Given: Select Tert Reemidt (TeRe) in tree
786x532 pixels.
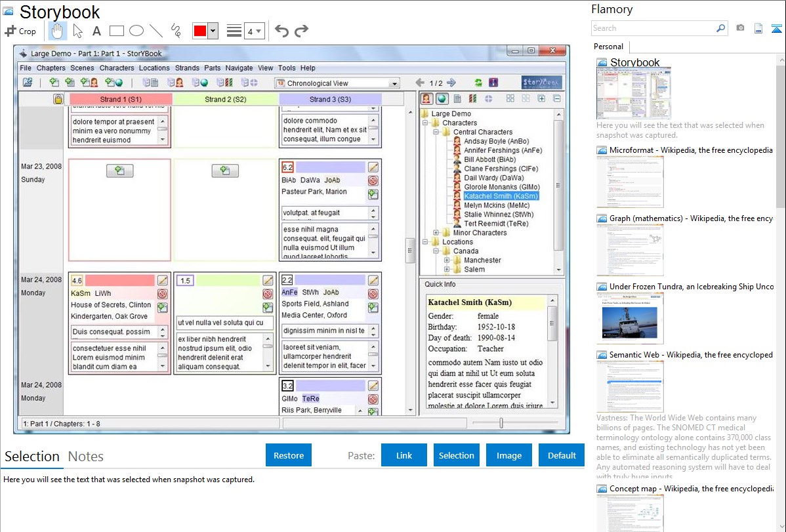Looking at the screenshot, I should 496,224.
